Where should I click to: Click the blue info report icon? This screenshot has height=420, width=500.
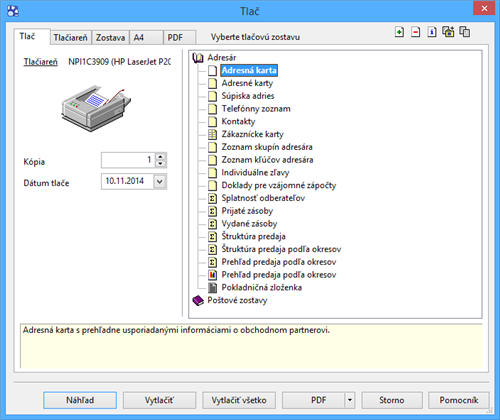[x=432, y=32]
